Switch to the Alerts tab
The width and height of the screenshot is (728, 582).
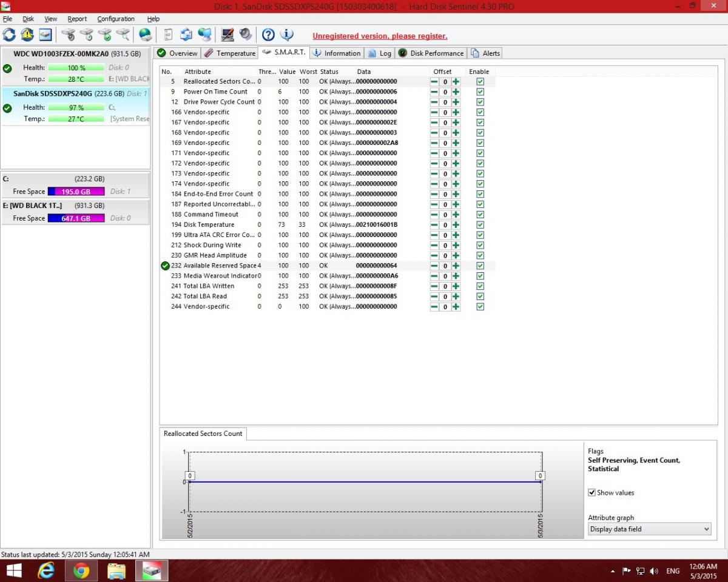(x=485, y=53)
